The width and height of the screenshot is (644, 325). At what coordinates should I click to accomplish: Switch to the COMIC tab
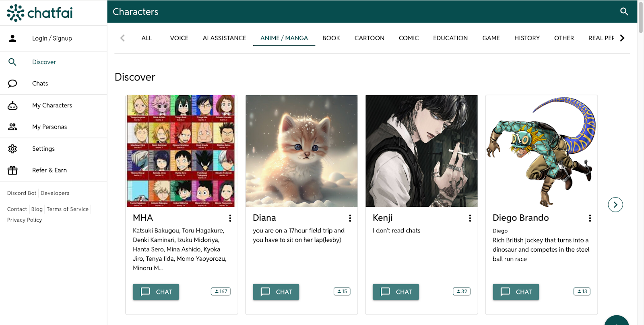click(409, 38)
